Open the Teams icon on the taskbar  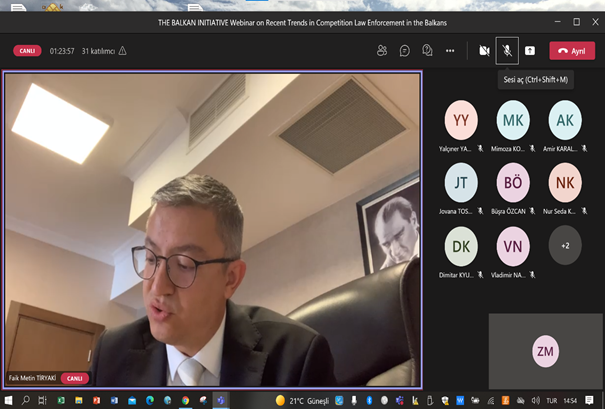pyautogui.click(x=221, y=400)
